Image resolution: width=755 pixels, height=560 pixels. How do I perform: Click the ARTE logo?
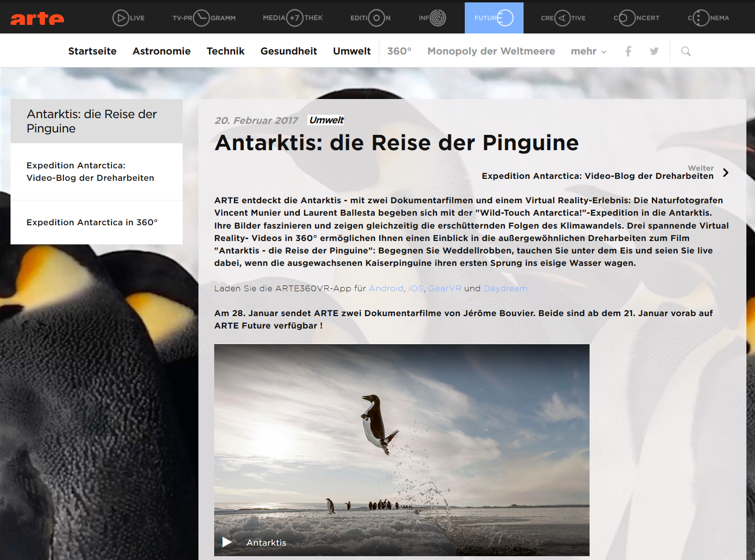[37, 18]
